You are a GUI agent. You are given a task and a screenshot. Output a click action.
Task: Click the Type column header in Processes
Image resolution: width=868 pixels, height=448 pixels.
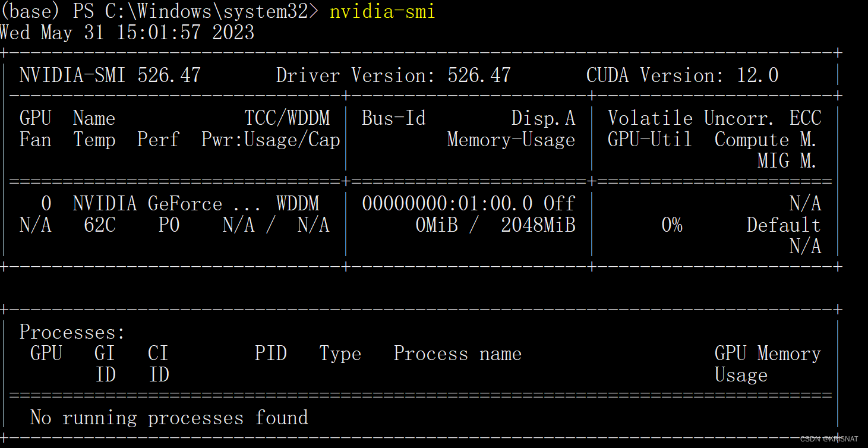point(340,354)
